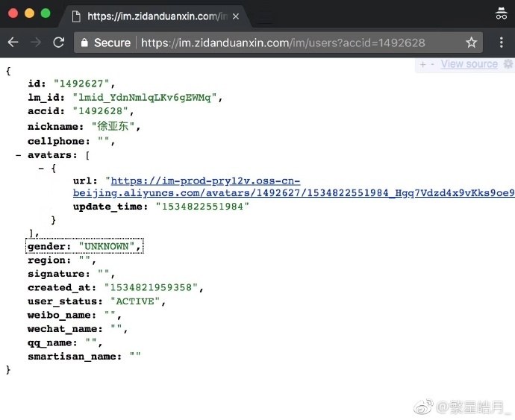Click the region key

tap(49, 260)
